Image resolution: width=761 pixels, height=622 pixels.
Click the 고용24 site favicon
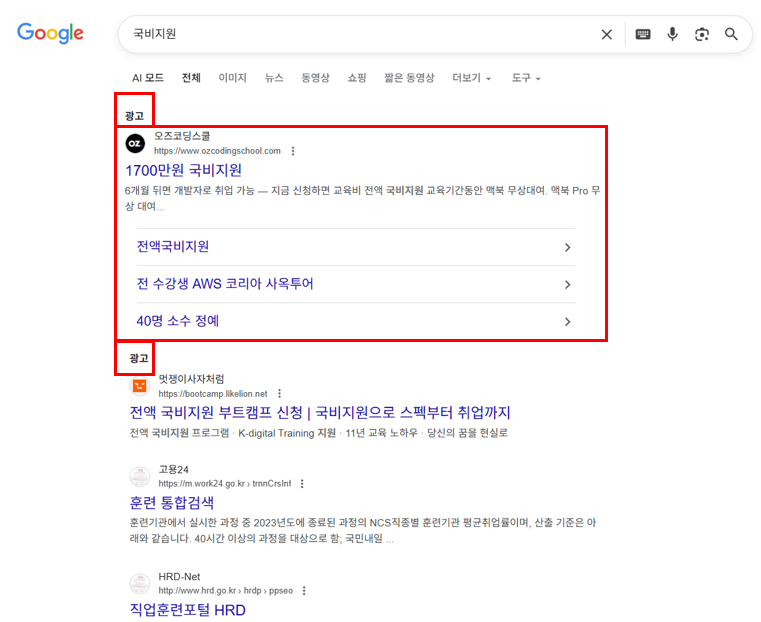coord(140,476)
